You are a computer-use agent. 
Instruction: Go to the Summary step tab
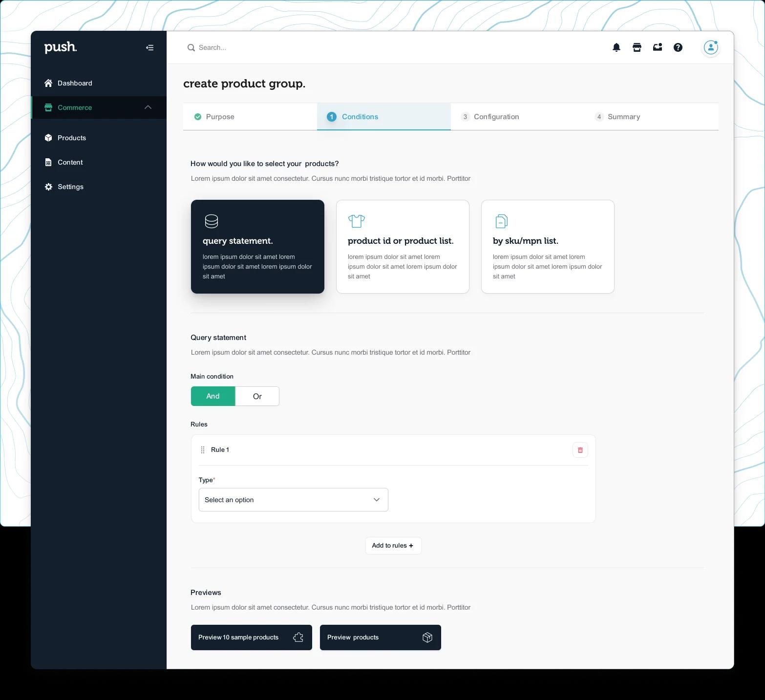tap(652, 117)
